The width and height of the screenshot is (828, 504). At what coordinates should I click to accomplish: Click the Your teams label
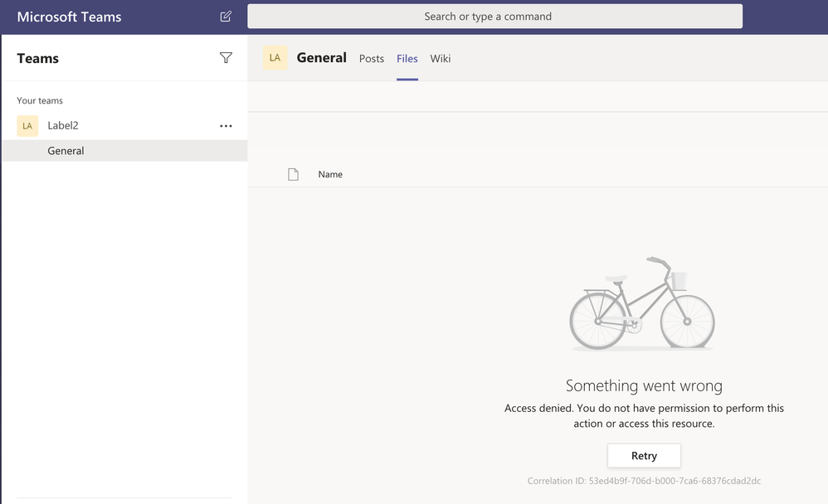(x=40, y=101)
